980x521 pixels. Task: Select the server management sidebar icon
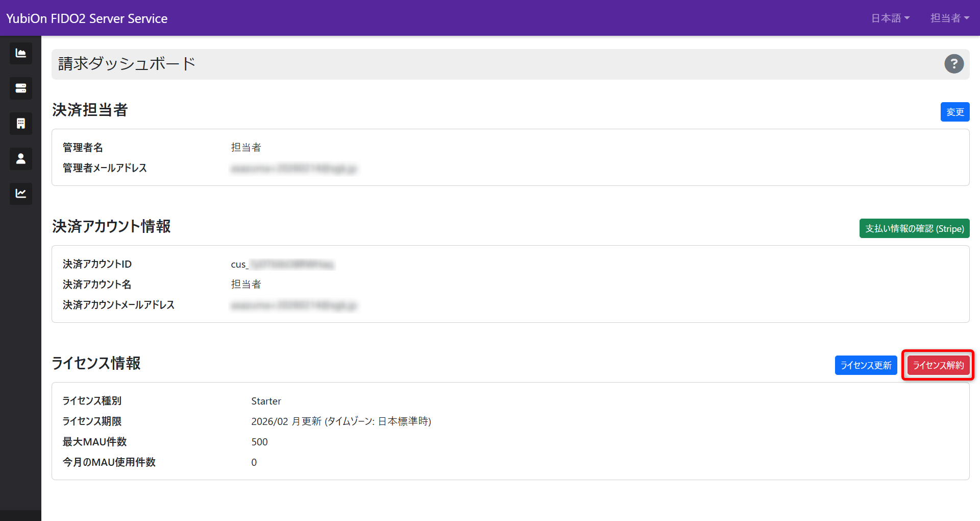20,88
